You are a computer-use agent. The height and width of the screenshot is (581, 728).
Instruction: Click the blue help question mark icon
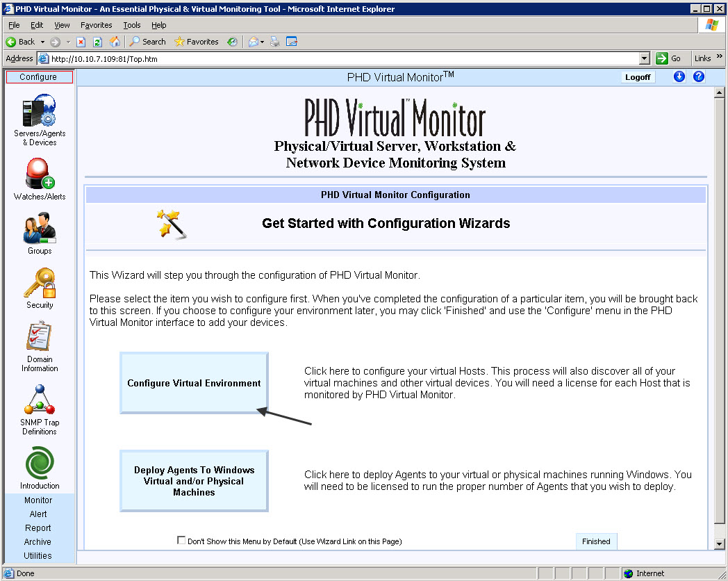tap(698, 76)
